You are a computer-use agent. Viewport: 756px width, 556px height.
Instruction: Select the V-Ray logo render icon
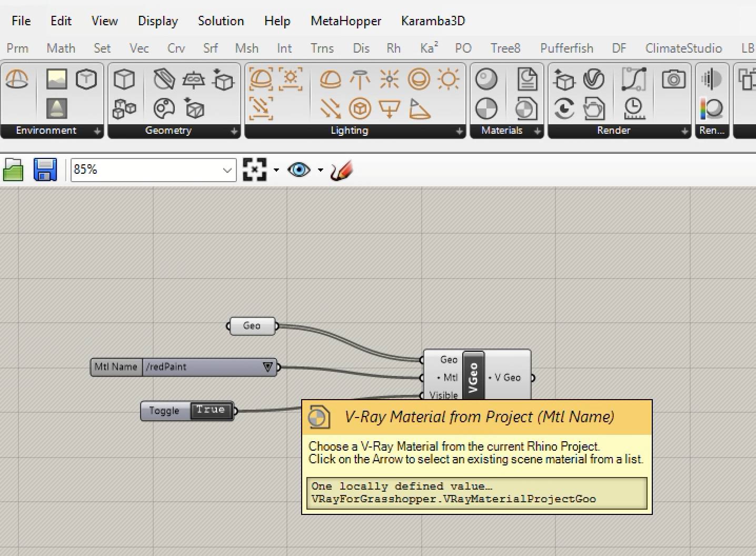594,80
